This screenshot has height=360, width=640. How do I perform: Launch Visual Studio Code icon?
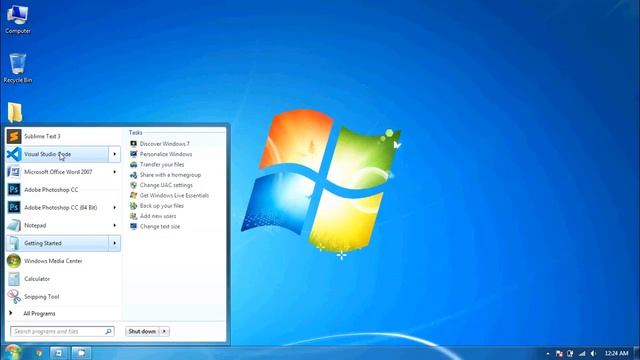[14, 154]
